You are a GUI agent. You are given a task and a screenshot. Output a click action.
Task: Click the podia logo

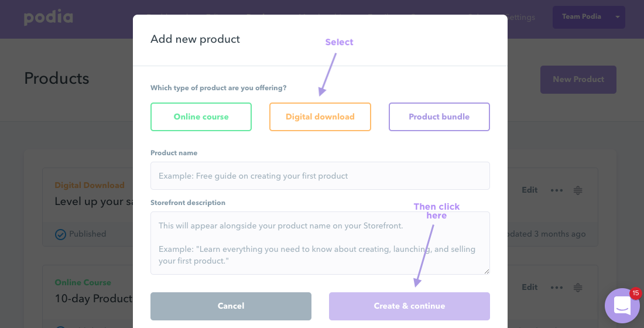pyautogui.click(x=49, y=17)
